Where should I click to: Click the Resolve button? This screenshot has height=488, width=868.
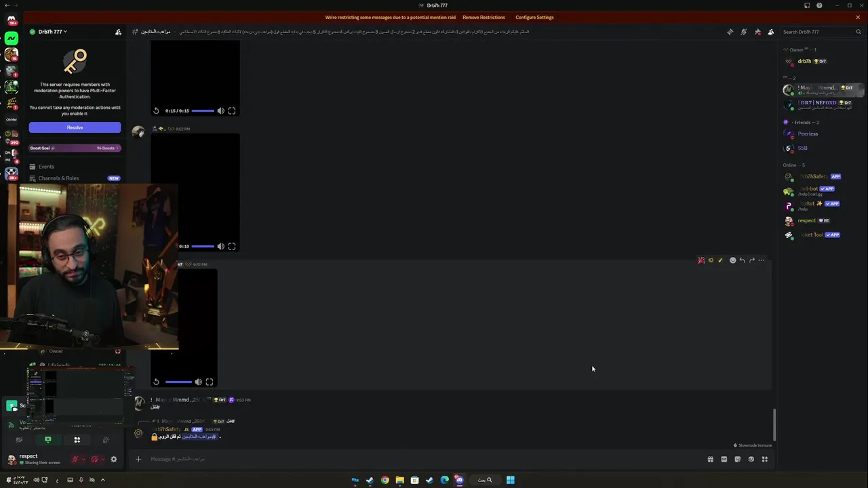(x=75, y=127)
